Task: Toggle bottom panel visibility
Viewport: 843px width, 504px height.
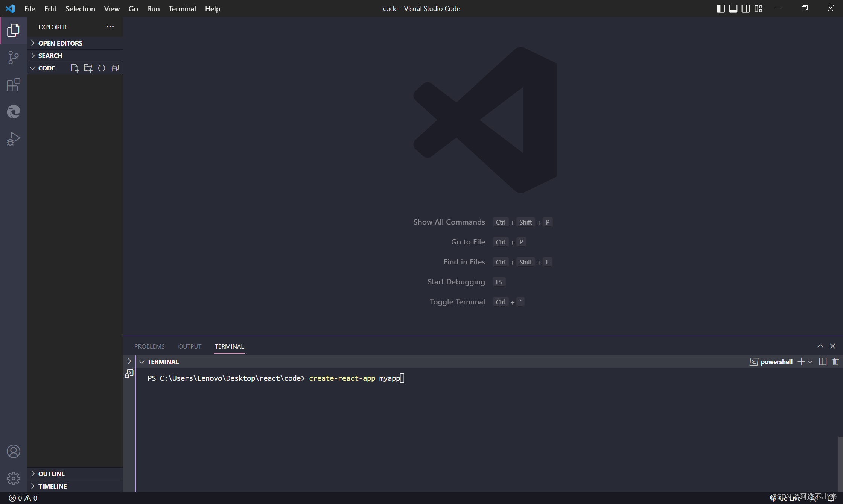Action: 733,8
